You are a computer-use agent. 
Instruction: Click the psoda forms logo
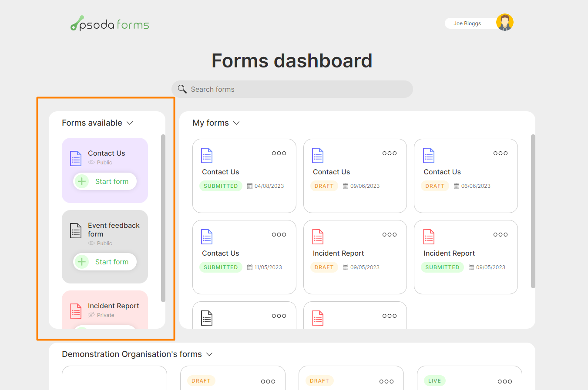coord(110,24)
